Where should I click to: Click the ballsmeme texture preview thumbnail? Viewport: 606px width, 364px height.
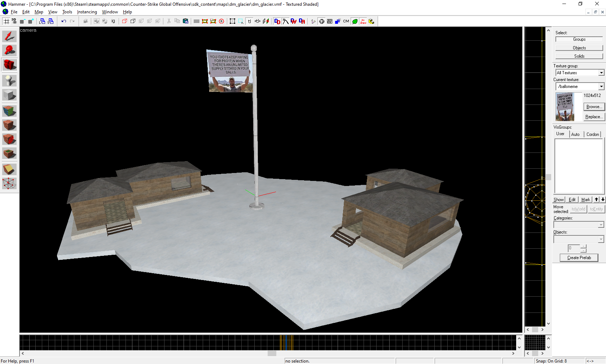(x=565, y=107)
